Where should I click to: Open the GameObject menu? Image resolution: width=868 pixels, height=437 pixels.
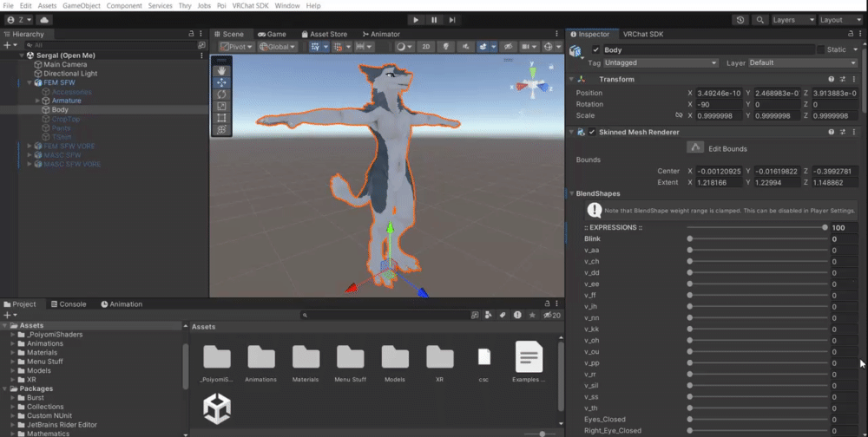82,5
